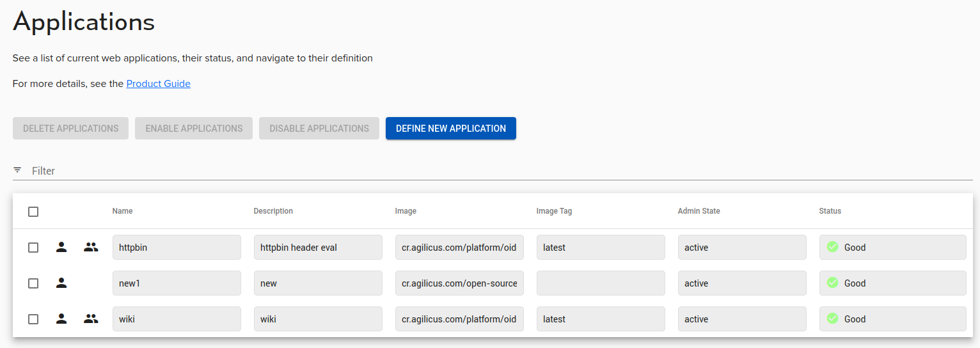Select the new1 row checkbox
The width and height of the screenshot is (980, 348).
tap(33, 283)
